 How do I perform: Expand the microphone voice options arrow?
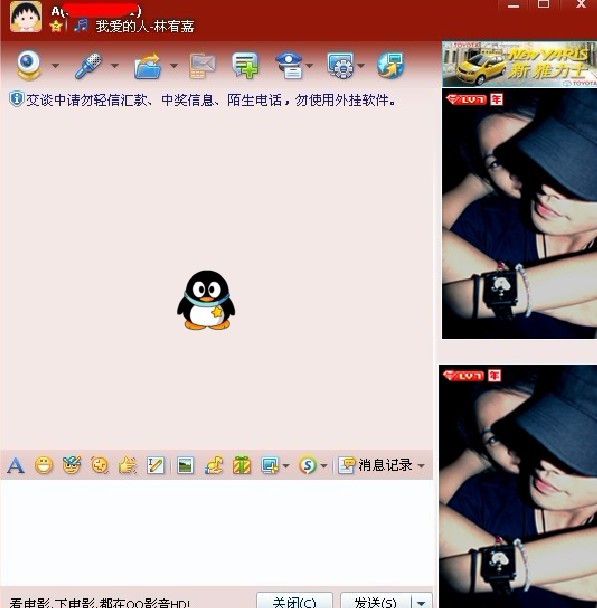coord(115,66)
